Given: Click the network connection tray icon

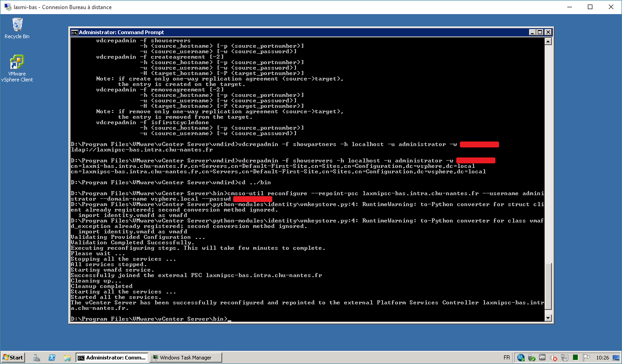Looking at the screenshot, I should click(565, 358).
